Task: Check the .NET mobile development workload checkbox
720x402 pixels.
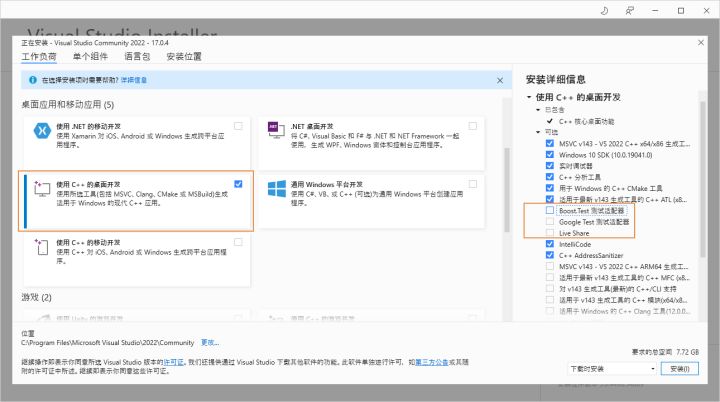Action: click(238, 126)
